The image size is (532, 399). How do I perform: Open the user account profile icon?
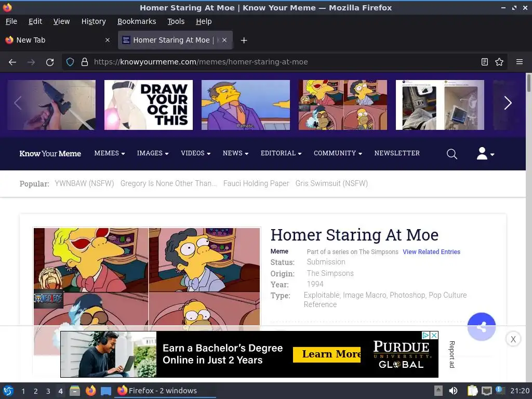(x=485, y=153)
